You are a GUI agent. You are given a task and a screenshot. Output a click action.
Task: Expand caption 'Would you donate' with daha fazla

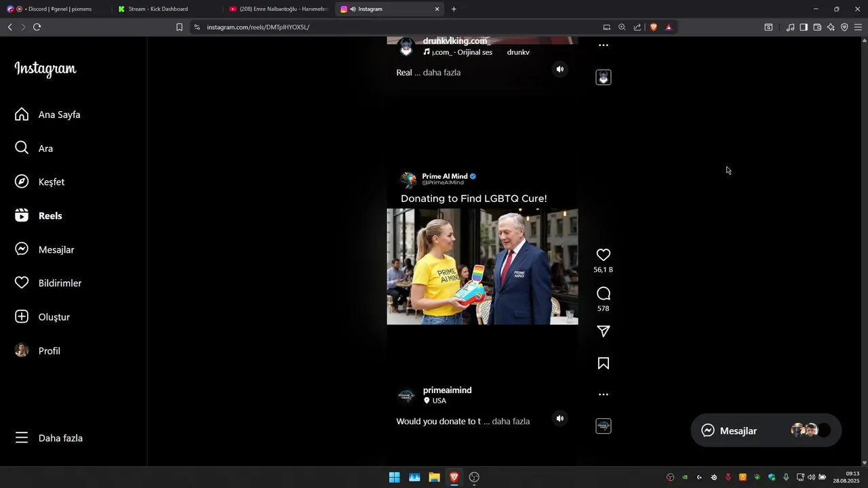click(x=511, y=422)
